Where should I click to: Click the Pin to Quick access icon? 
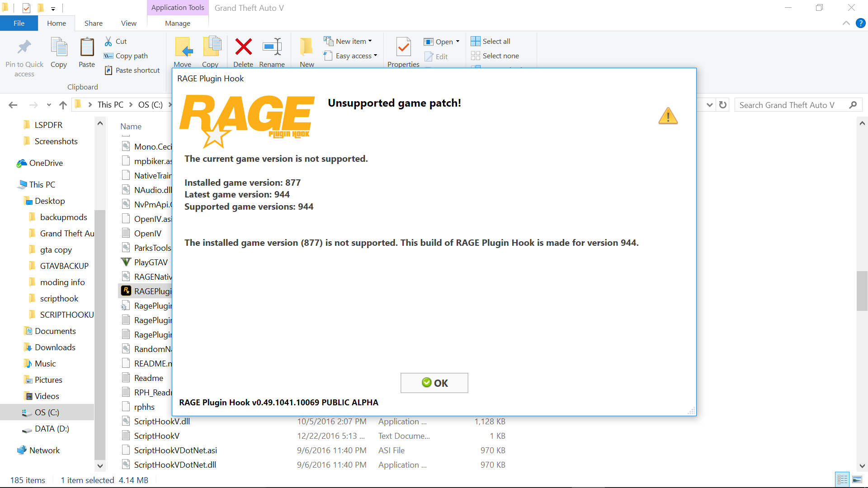tap(24, 47)
